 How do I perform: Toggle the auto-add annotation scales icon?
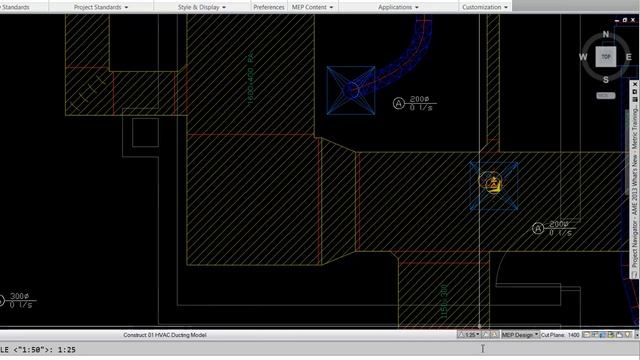coord(494,335)
